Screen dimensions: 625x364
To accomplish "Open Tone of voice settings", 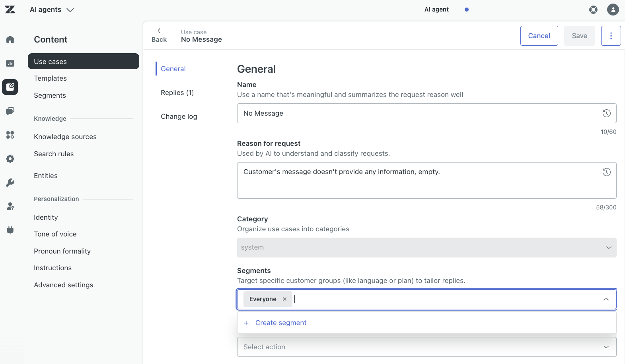I will click(55, 234).
